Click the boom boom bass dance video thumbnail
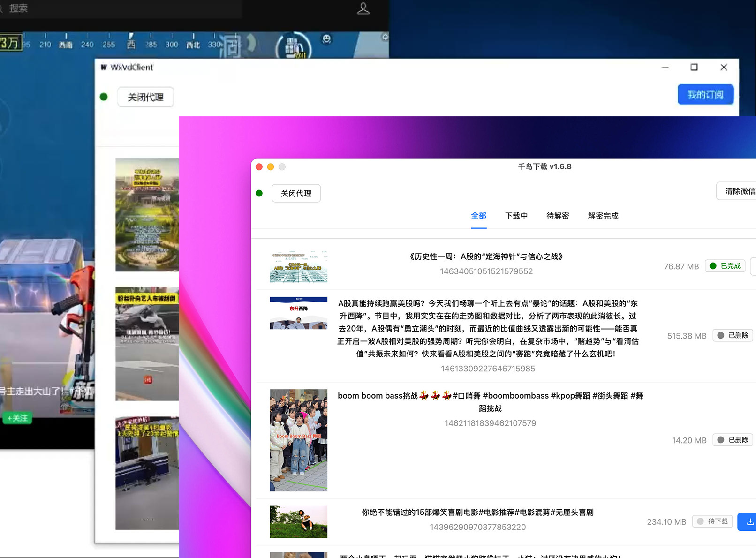This screenshot has height=558, width=756. (298, 440)
